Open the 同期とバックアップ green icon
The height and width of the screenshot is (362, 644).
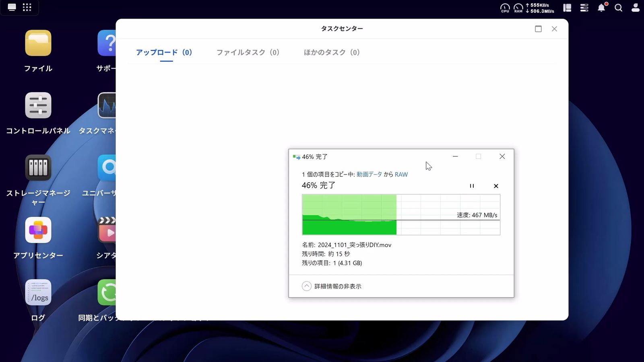[x=107, y=292]
